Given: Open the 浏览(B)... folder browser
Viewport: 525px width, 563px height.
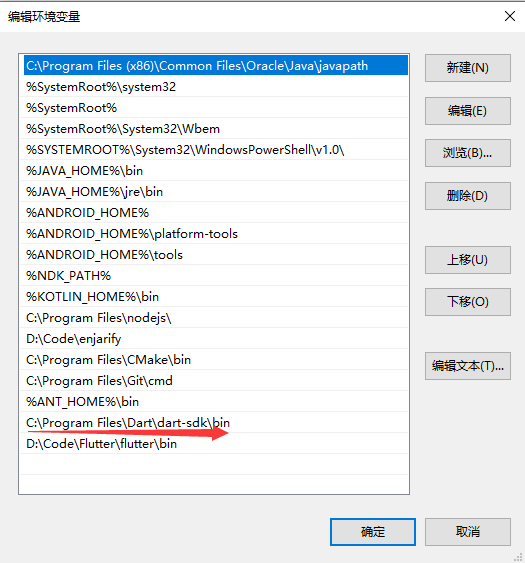Looking at the screenshot, I should [468, 153].
